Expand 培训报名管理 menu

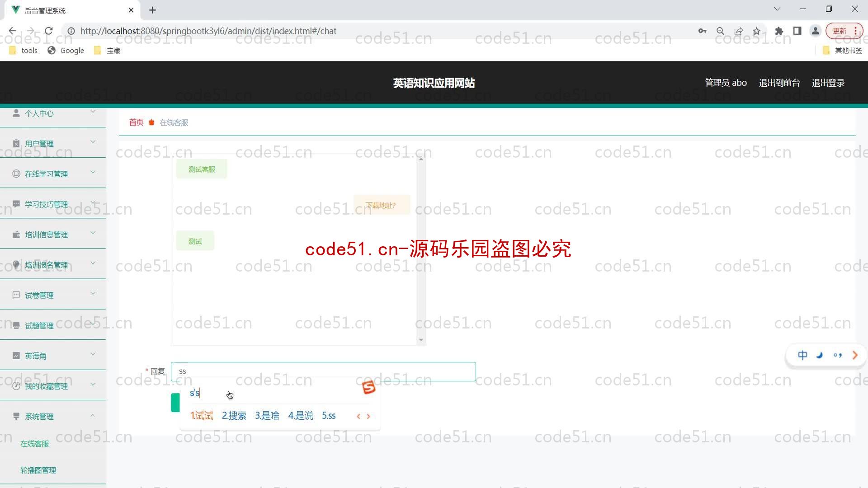pyautogui.click(x=53, y=265)
